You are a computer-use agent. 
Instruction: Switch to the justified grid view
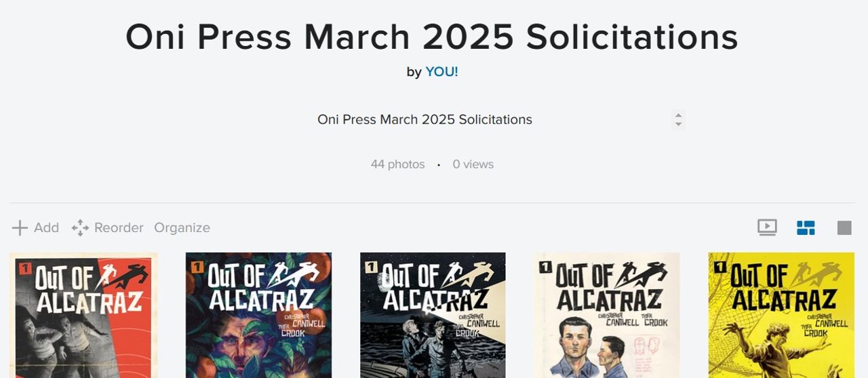pos(806,227)
